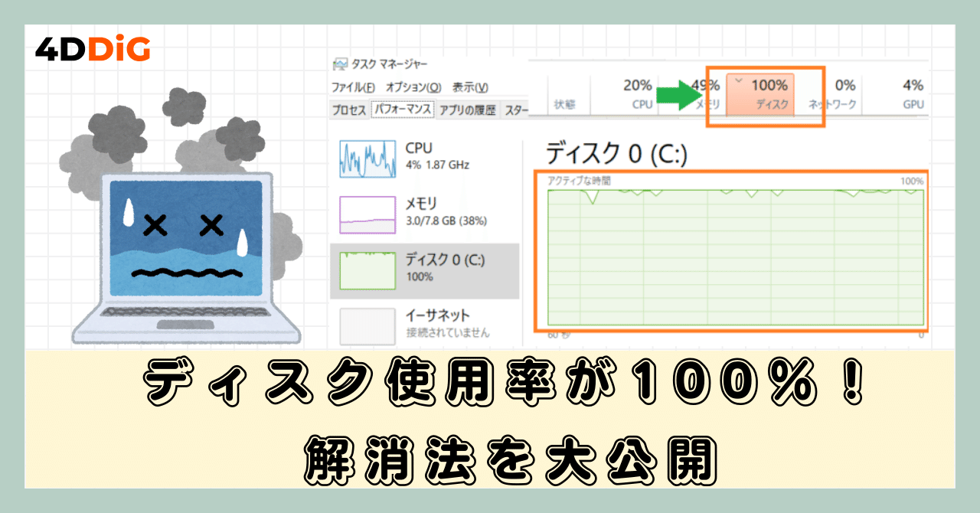Click the disk active time graph
The width and height of the screenshot is (980, 513).
736,258
